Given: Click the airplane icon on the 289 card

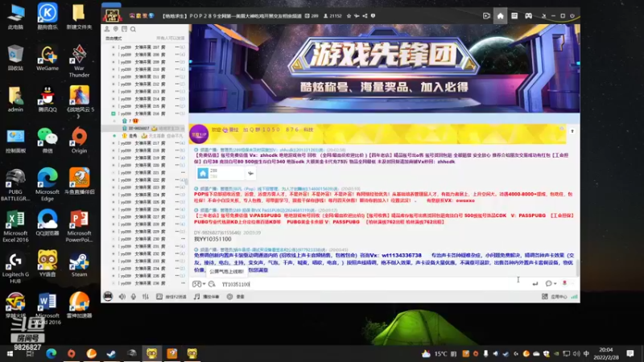Looking at the screenshot, I should [x=250, y=174].
